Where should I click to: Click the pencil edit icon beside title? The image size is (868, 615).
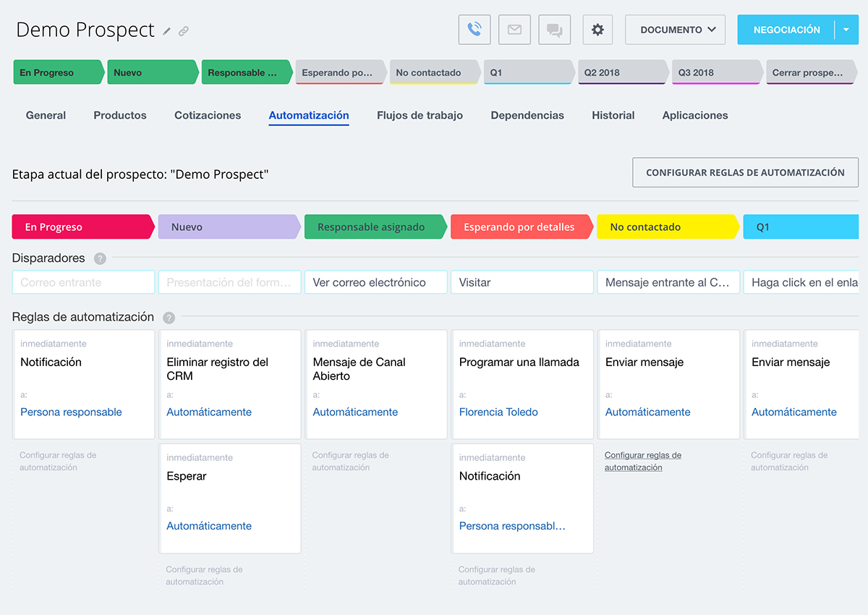click(167, 31)
